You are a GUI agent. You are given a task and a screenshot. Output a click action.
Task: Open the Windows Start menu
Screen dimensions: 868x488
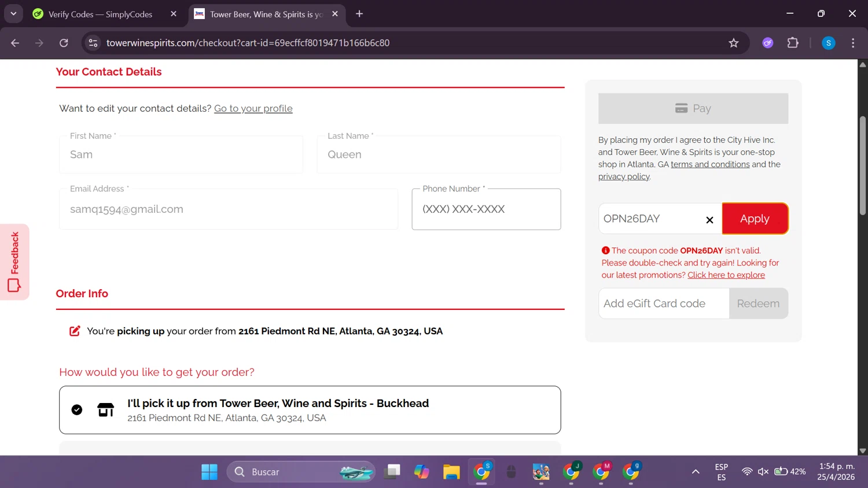(209, 472)
